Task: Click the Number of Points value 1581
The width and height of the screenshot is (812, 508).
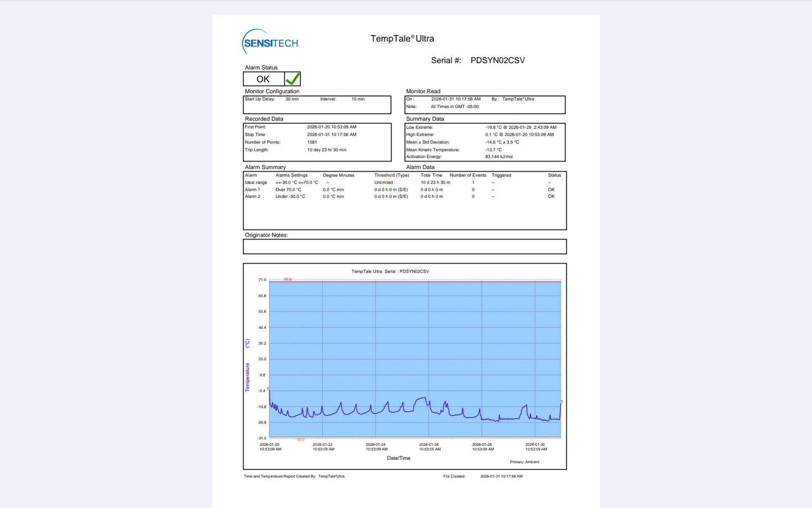Action: click(312, 142)
